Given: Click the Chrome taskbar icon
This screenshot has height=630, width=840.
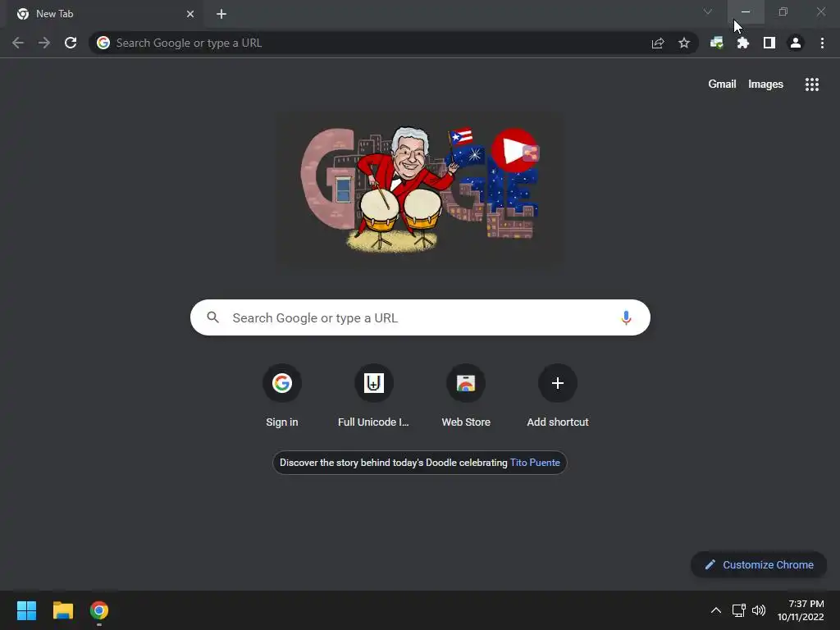Looking at the screenshot, I should [x=99, y=610].
